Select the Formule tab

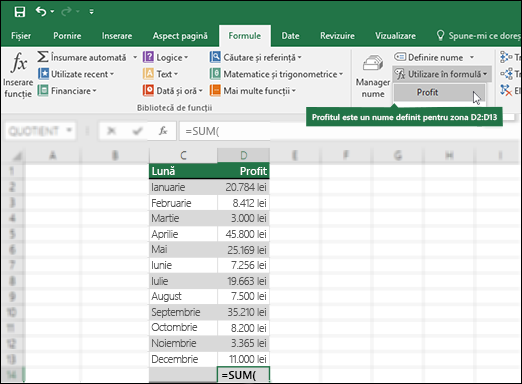point(245,36)
